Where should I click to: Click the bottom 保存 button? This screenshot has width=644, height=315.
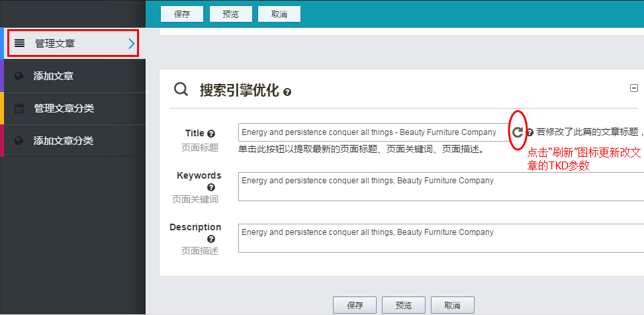(355, 305)
